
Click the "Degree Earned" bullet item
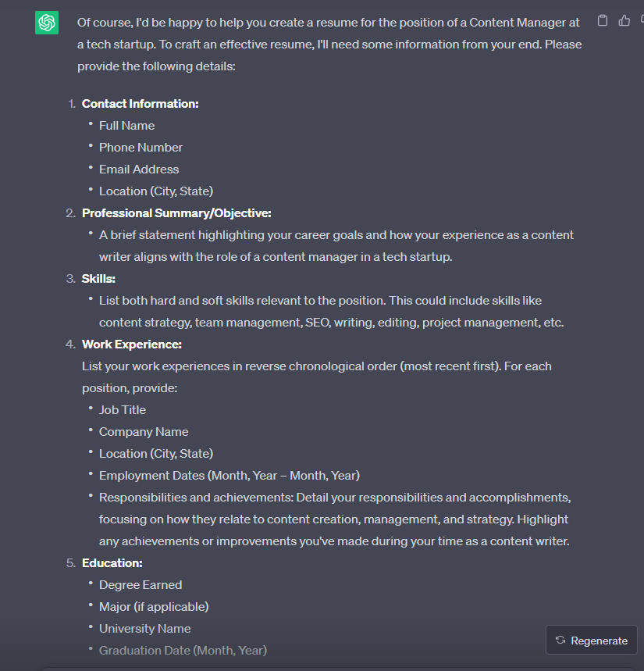click(x=141, y=584)
